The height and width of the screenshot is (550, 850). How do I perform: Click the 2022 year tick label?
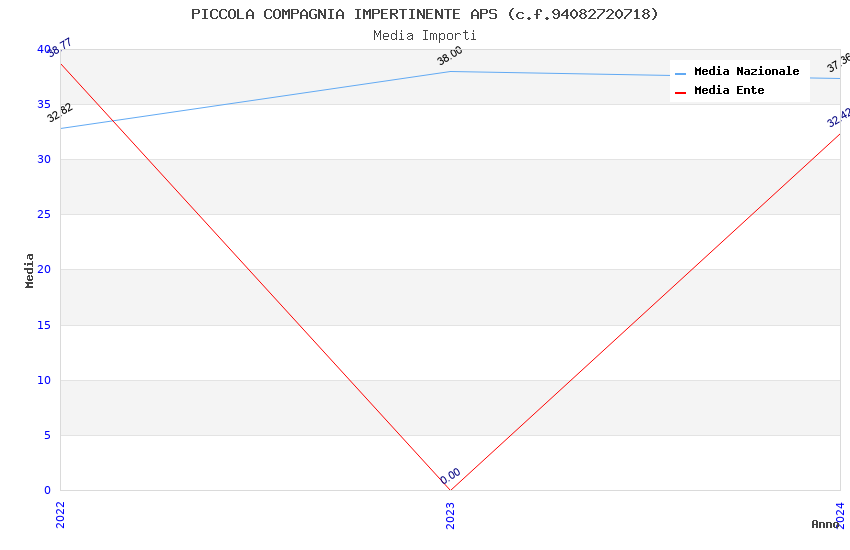point(60,514)
